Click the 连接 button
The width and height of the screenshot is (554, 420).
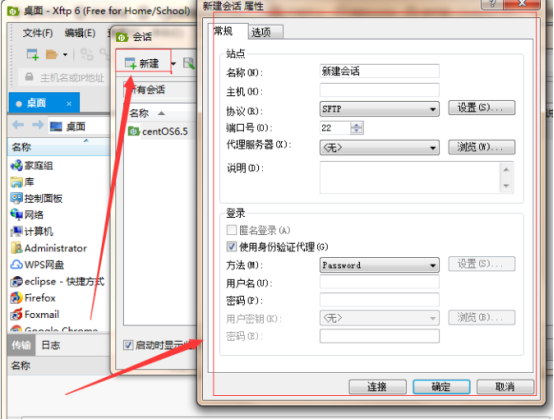tap(377, 387)
